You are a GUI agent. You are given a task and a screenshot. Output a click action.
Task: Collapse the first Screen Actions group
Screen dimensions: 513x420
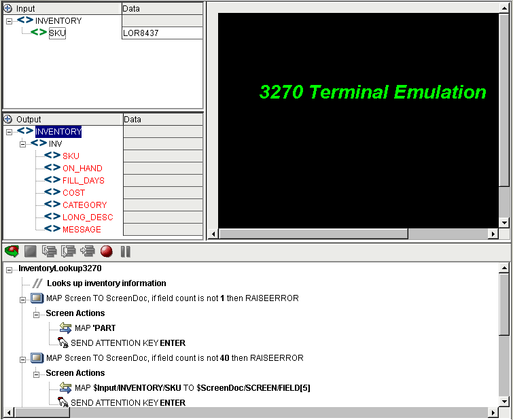pos(36,315)
